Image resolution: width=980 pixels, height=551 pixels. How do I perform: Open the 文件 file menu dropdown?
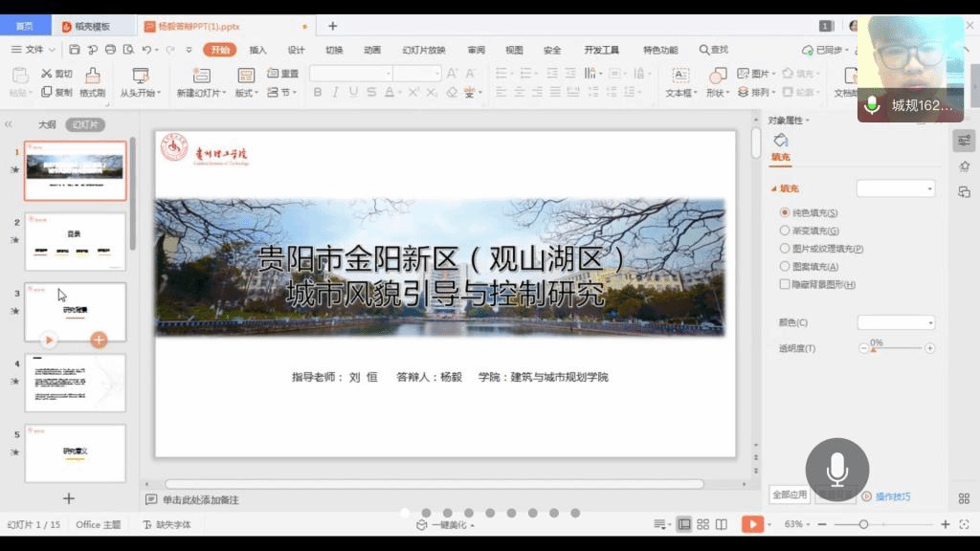[x=33, y=50]
